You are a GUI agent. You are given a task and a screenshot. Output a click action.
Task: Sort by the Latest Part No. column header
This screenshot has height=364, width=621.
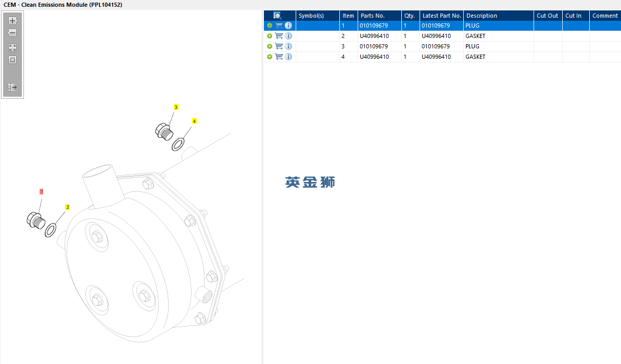tap(441, 16)
